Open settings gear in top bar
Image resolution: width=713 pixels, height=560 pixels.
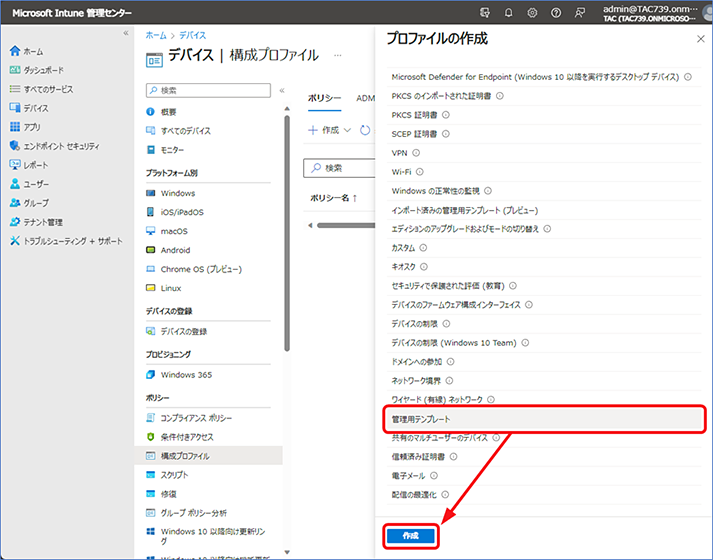(532, 13)
